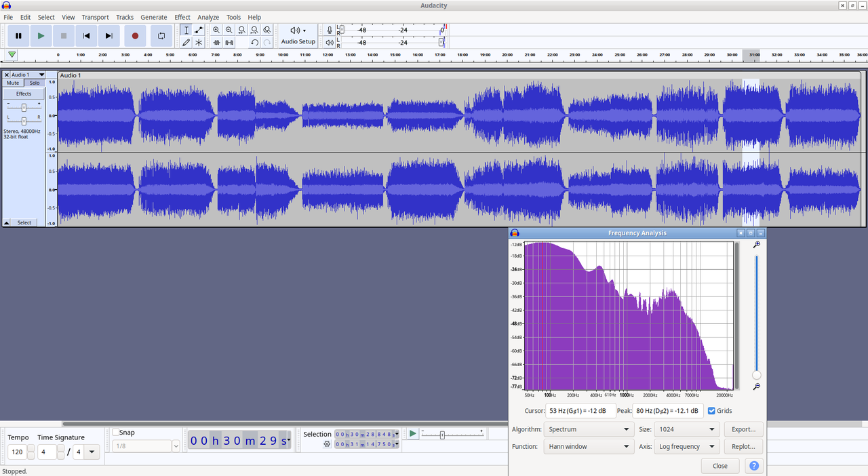This screenshot has width=868, height=476.
Task: Adjust the Audio 1 track pan slider
Action: 24,121
